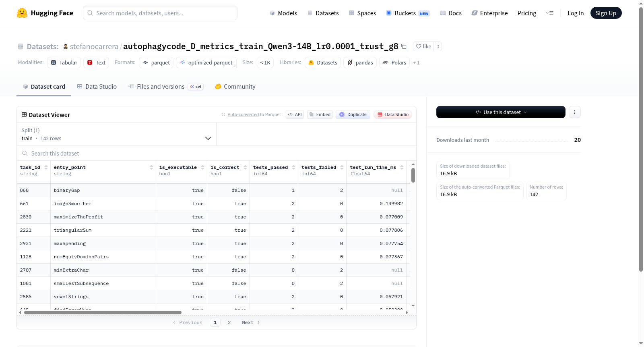This screenshot has width=644, height=347.
Task: Focus the Search this dataset field
Action: tap(217, 153)
